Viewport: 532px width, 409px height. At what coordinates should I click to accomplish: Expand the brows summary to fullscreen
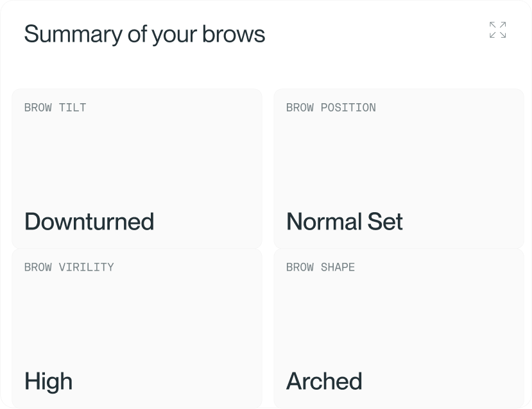click(498, 30)
